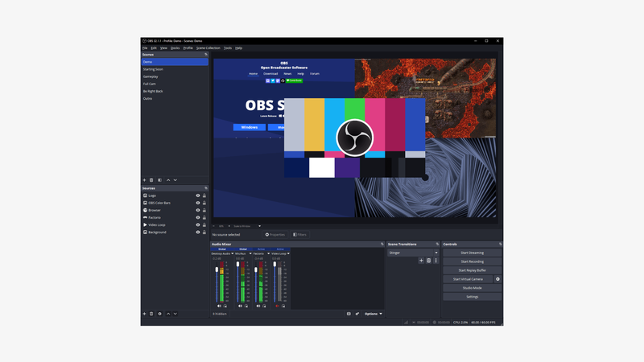Open scene filters icon in Scenes toolbar
This screenshot has width=644, height=362.
coord(159,180)
